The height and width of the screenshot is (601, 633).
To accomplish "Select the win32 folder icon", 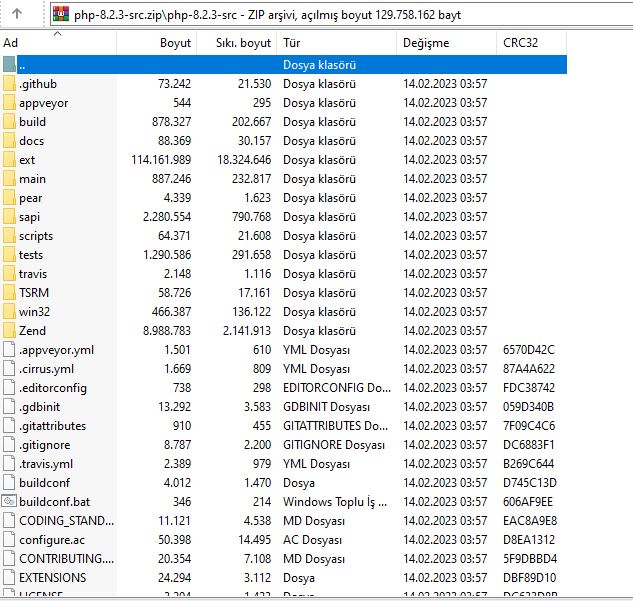I will [x=9, y=312].
